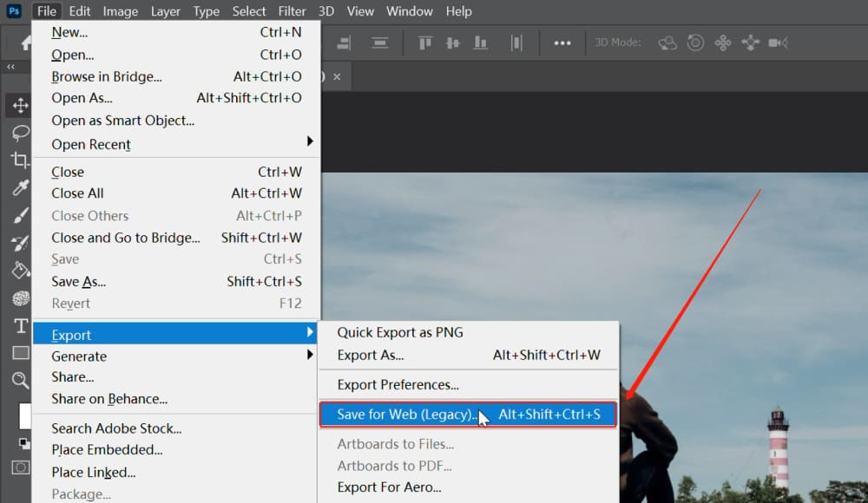Click align horizontal centers icon
Image resolution: width=868 pixels, height=503 pixels.
pos(380,42)
